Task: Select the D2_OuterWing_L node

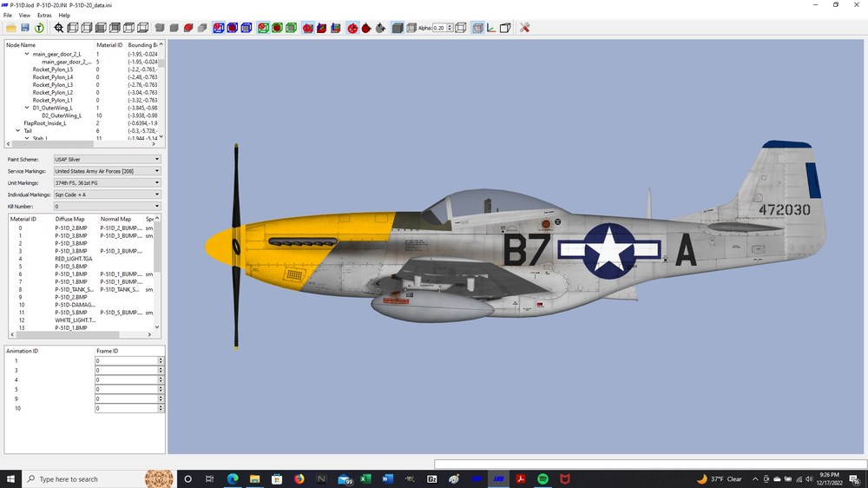Action: click(62, 115)
